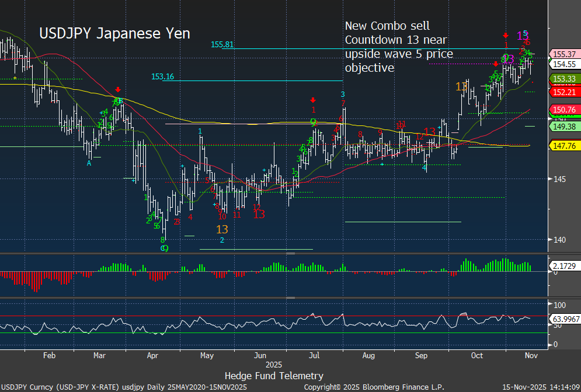Select the yellow 147.76 moving average tag

[564, 145]
